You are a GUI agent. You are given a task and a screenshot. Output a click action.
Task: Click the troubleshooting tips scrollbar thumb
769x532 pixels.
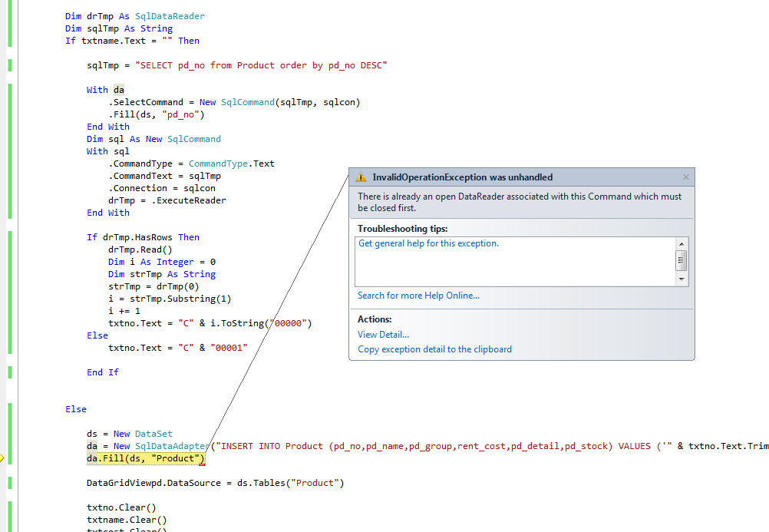click(682, 260)
